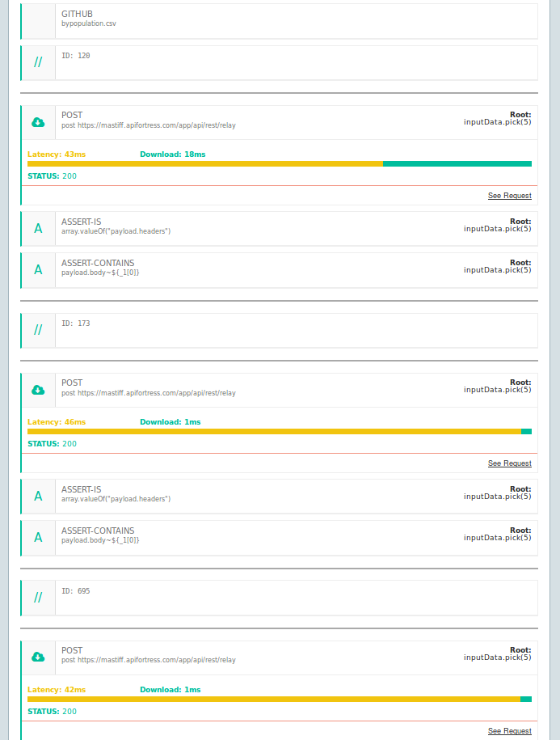Click the comment icon beside ID: 173

click(x=38, y=330)
